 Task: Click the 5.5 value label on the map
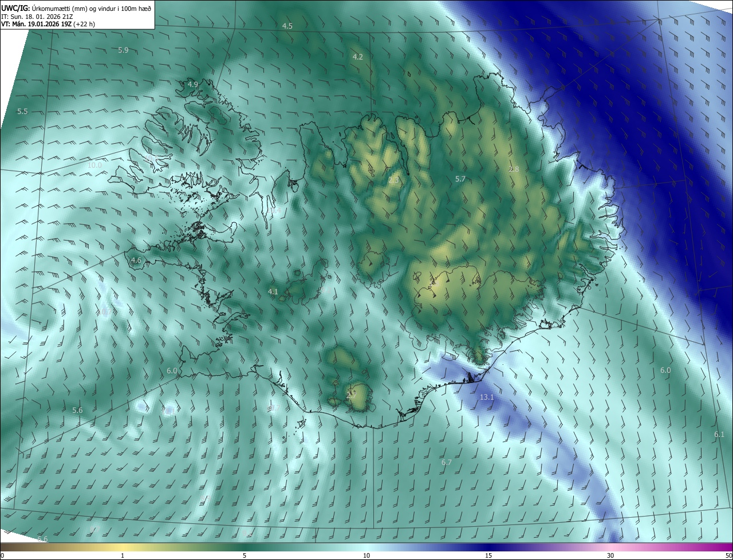coord(22,112)
